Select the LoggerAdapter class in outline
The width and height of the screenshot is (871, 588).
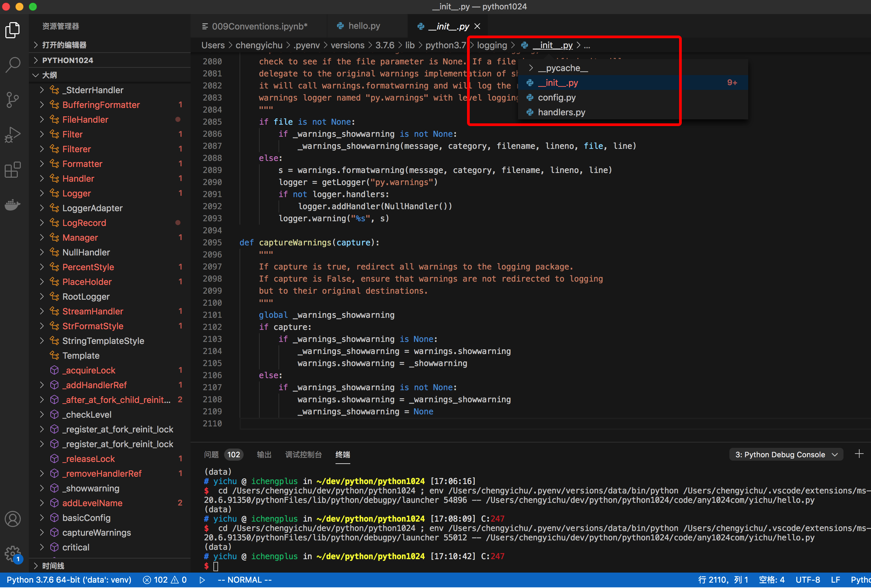click(x=93, y=208)
